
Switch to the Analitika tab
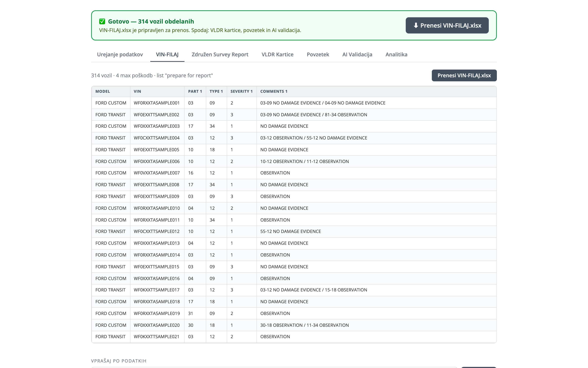coord(396,54)
